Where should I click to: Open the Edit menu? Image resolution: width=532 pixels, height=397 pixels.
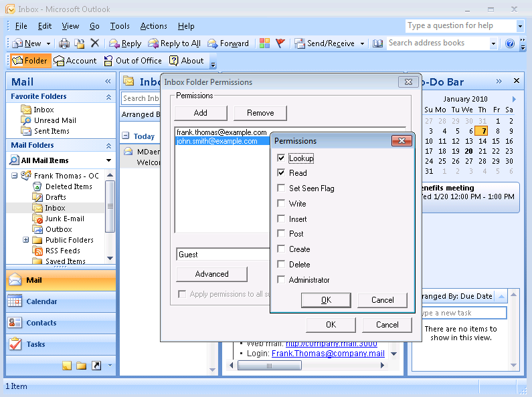(x=44, y=26)
